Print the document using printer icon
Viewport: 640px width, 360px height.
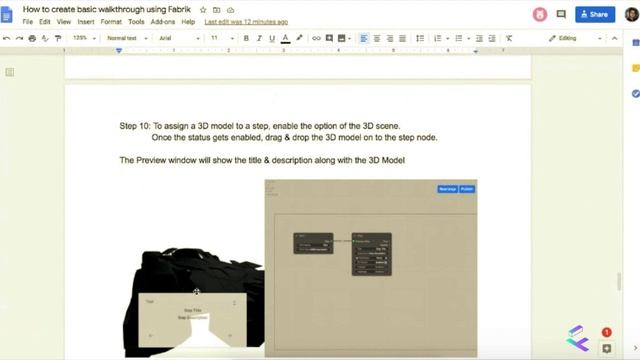pos(32,38)
